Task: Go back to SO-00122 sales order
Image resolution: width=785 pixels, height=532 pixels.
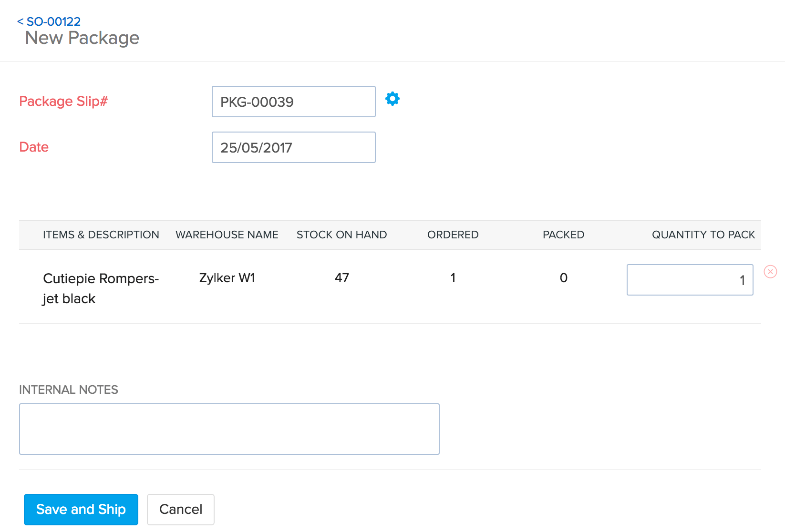Action: (x=49, y=21)
